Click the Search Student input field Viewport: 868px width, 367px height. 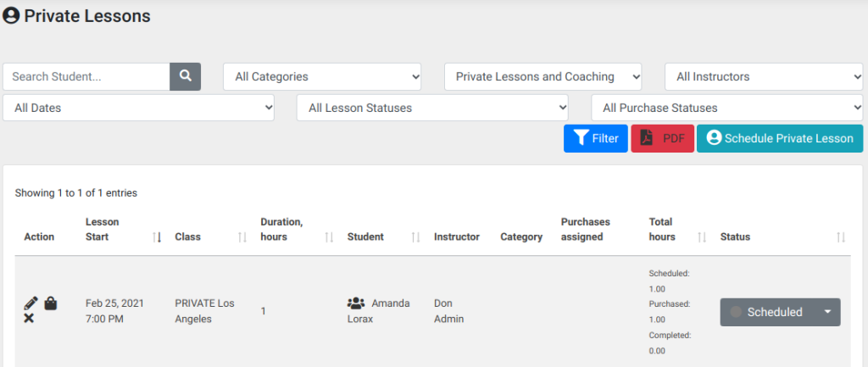pos(86,76)
